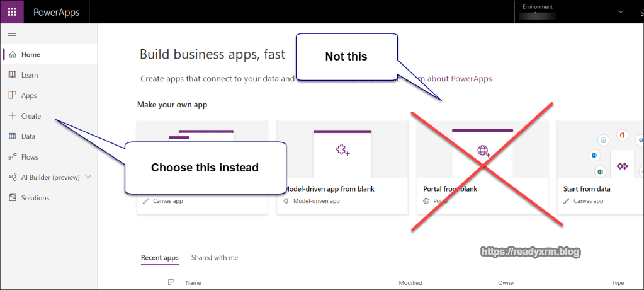Select the Apps grid icon
This screenshot has height=290, width=644.
pyautogui.click(x=13, y=96)
